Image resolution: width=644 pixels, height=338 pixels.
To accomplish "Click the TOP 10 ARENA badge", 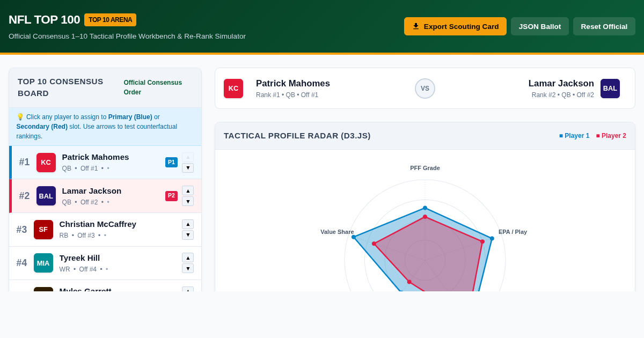I will click(x=110, y=20).
